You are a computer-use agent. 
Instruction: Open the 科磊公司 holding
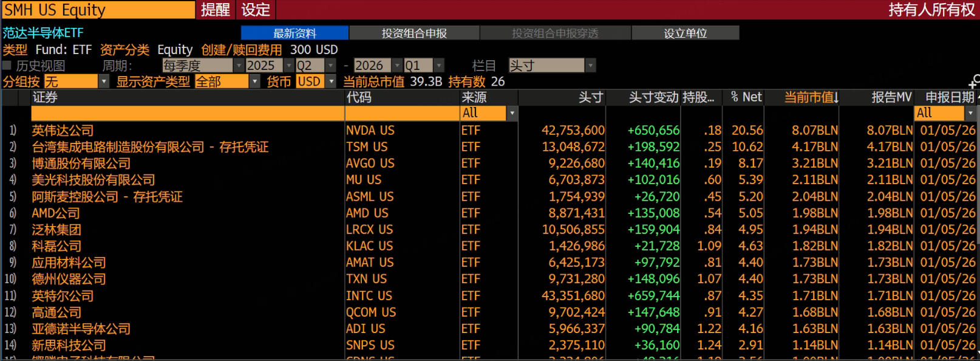[56, 246]
